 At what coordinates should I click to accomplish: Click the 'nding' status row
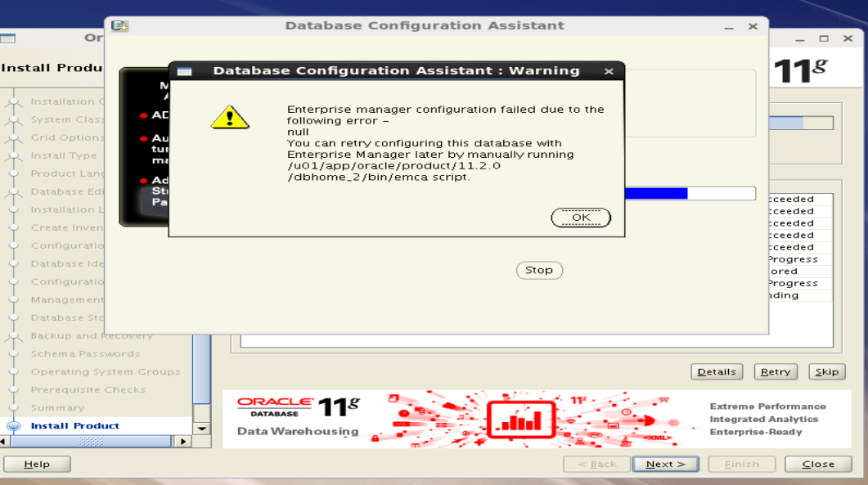pos(801,295)
